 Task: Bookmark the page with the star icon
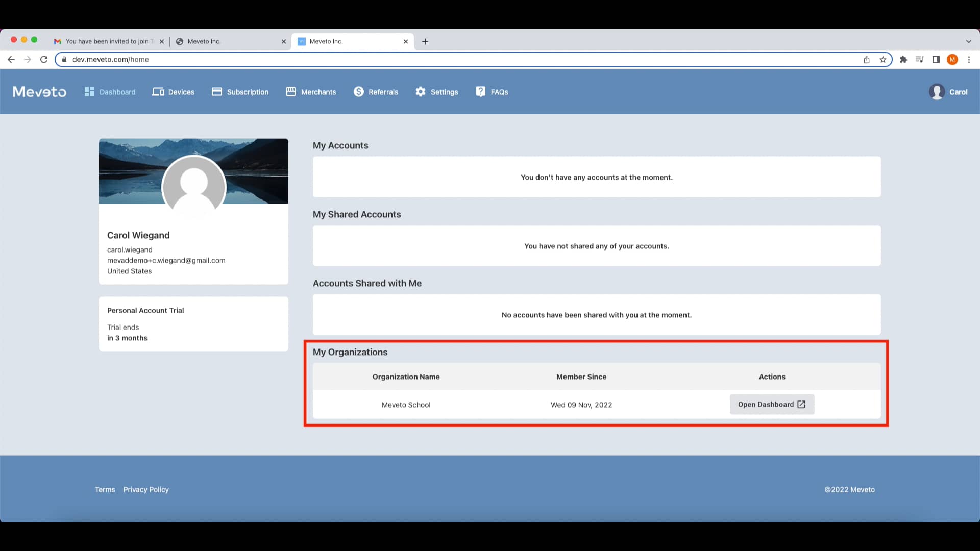tap(883, 59)
